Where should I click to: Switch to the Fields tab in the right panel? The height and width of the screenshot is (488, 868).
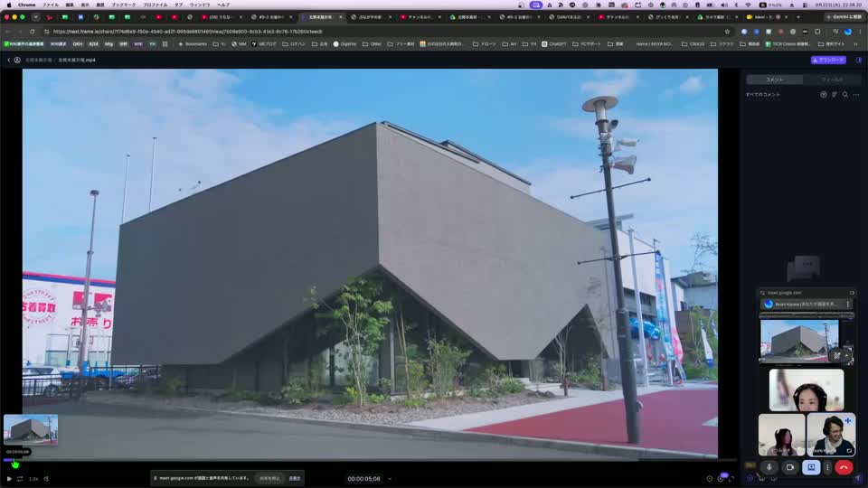pos(832,80)
